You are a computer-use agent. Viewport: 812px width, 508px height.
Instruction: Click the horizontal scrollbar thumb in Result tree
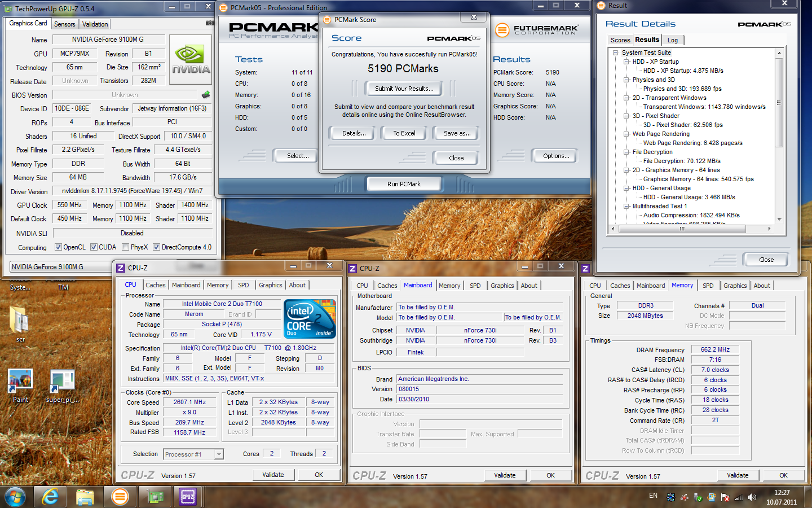point(682,229)
